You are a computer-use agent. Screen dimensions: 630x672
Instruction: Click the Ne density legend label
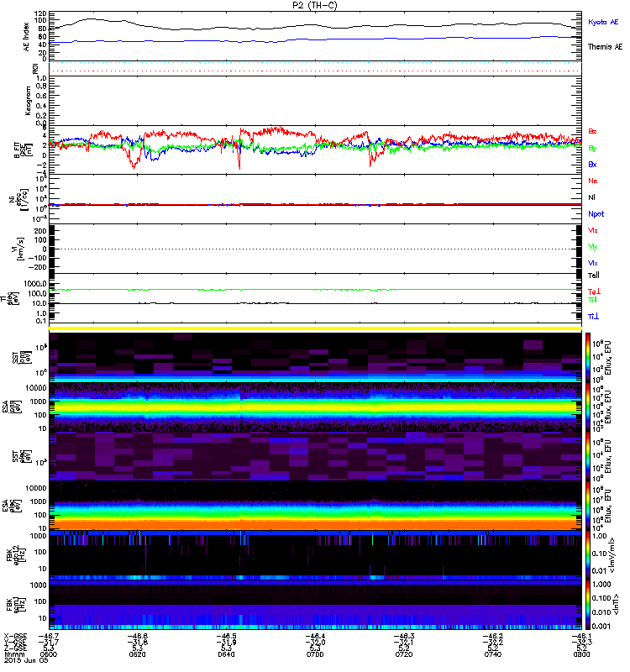(593, 180)
